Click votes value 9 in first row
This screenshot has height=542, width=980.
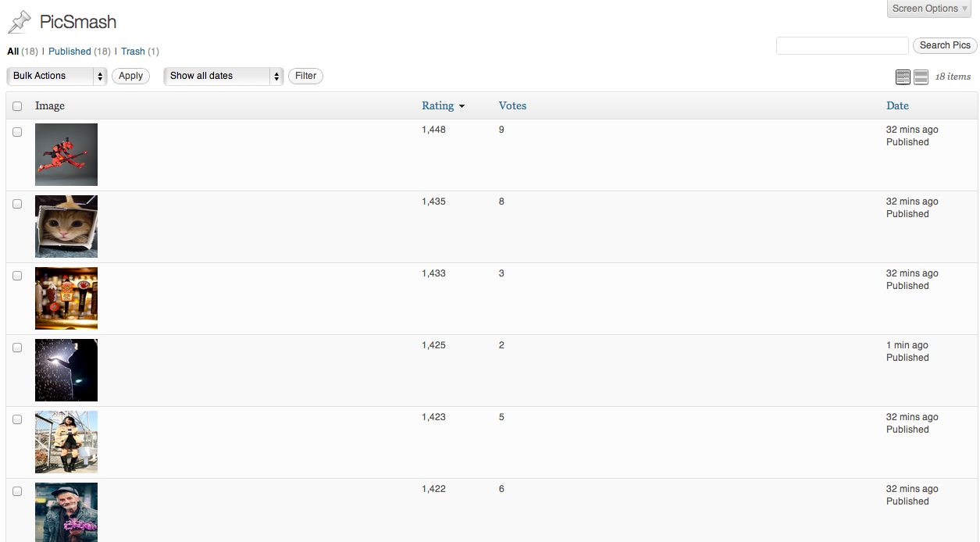[501, 130]
